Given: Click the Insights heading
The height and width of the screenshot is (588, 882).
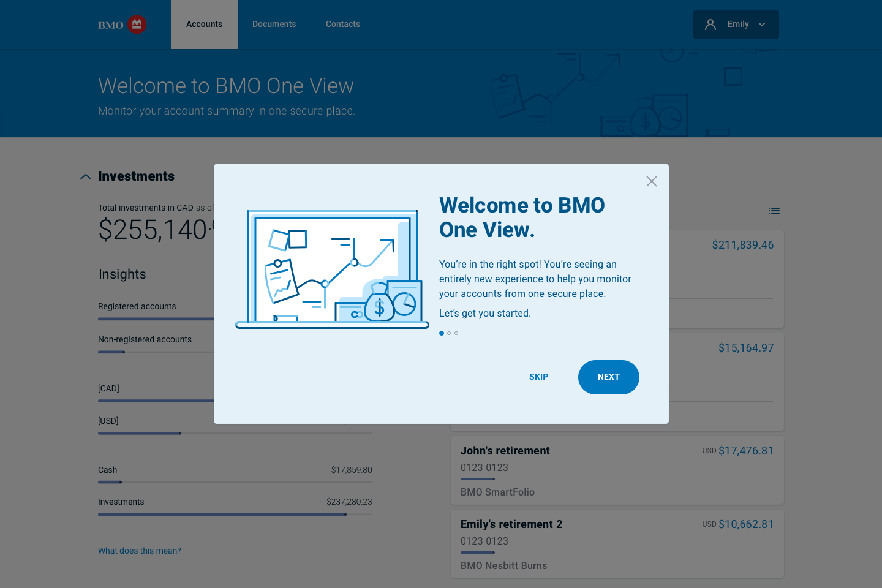Looking at the screenshot, I should coord(123,274).
